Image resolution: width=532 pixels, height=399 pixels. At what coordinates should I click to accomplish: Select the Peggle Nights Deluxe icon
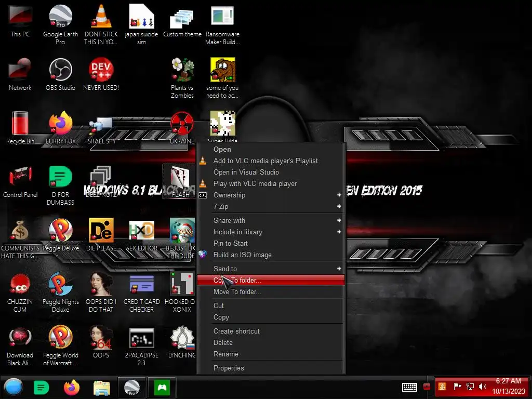tap(60, 292)
